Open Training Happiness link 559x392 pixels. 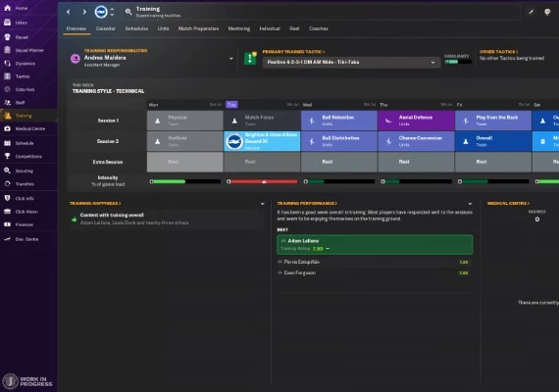pyautogui.click(x=95, y=203)
